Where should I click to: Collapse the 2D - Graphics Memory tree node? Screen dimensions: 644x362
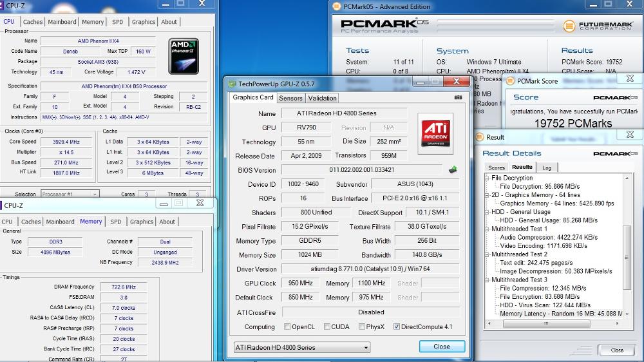click(x=488, y=195)
